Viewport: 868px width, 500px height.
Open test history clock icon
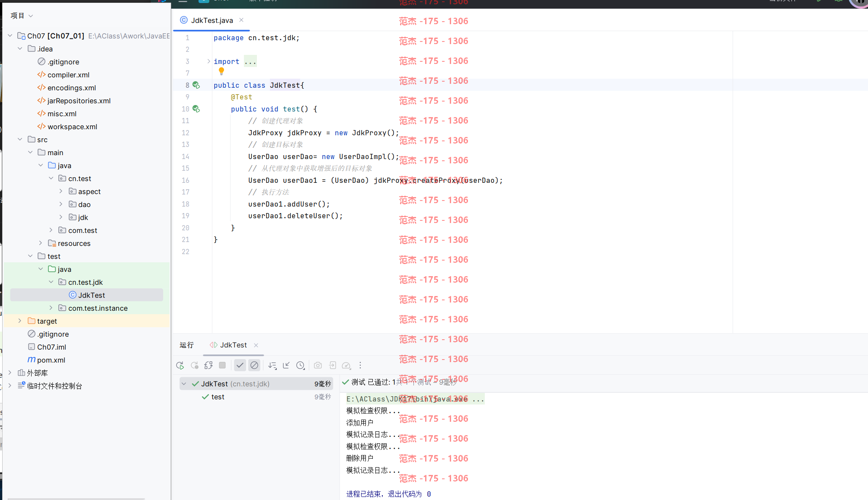pyautogui.click(x=301, y=366)
